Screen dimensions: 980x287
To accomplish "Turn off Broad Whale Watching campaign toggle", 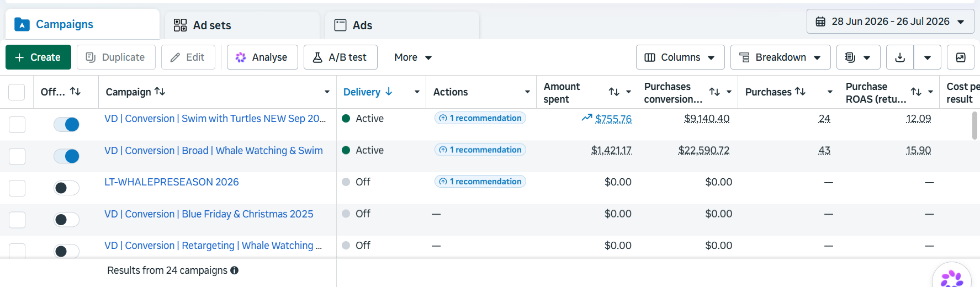I will (66, 157).
